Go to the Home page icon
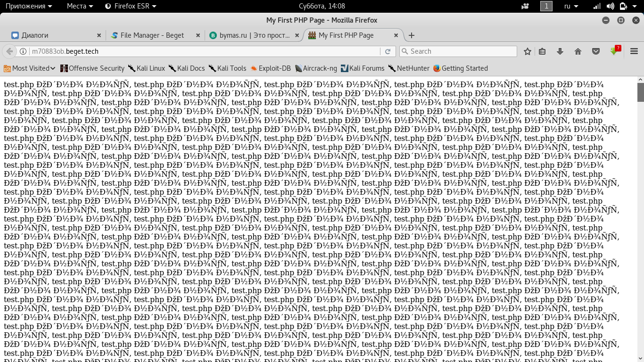Viewport: 644px width, 362px height. [x=578, y=51]
